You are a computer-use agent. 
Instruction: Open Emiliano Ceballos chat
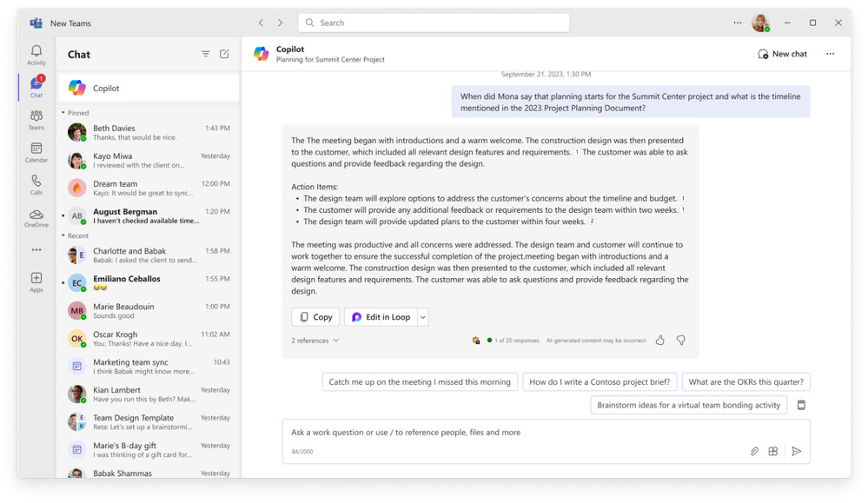click(149, 282)
